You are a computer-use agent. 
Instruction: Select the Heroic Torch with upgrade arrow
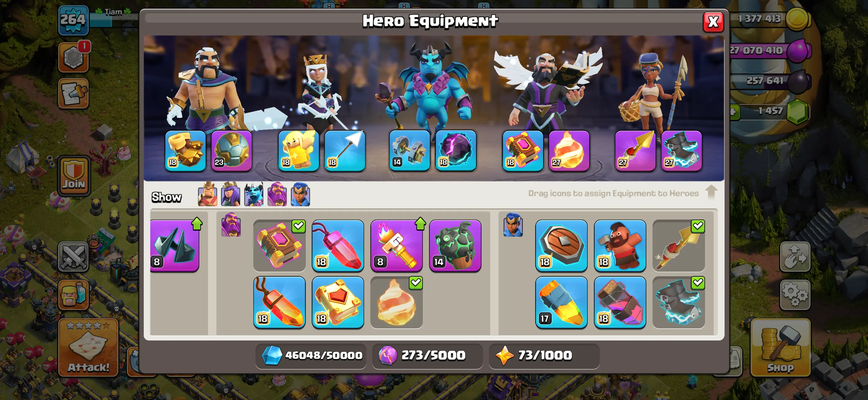[396, 246]
